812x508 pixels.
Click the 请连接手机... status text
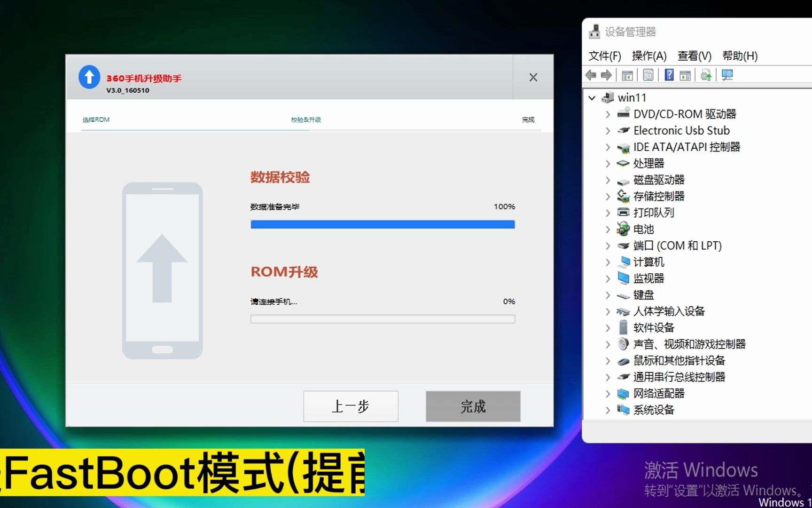pyautogui.click(x=273, y=302)
